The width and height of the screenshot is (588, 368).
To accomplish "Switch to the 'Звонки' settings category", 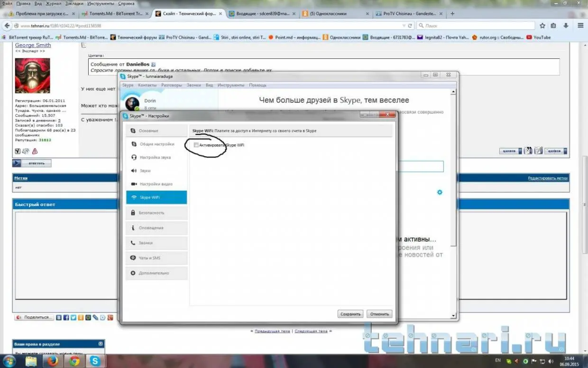I will pyautogui.click(x=156, y=243).
